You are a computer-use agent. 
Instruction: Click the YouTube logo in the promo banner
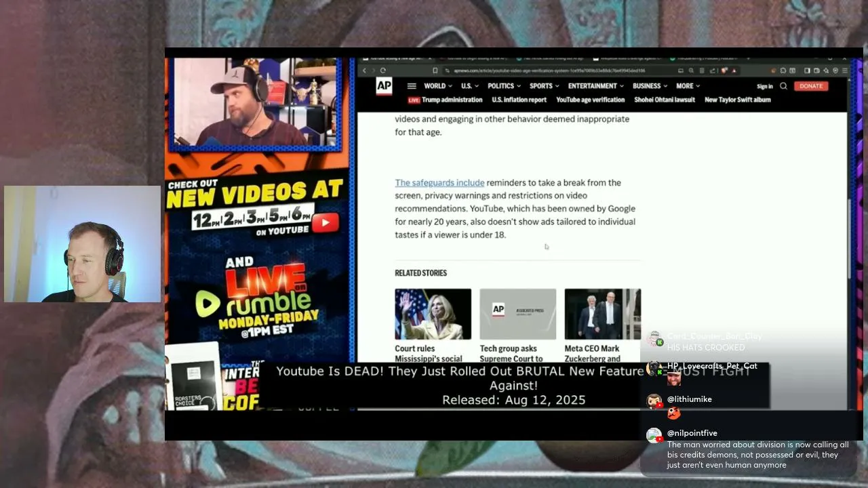coord(325,222)
